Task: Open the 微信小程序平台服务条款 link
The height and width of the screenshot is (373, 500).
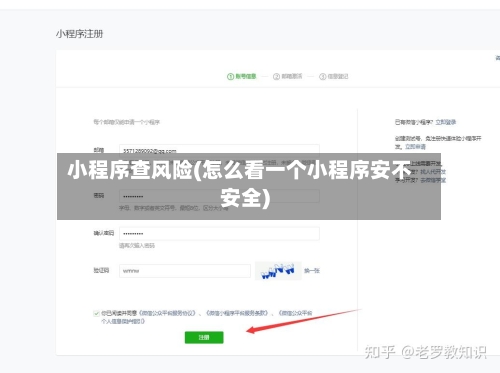Action: point(237,313)
